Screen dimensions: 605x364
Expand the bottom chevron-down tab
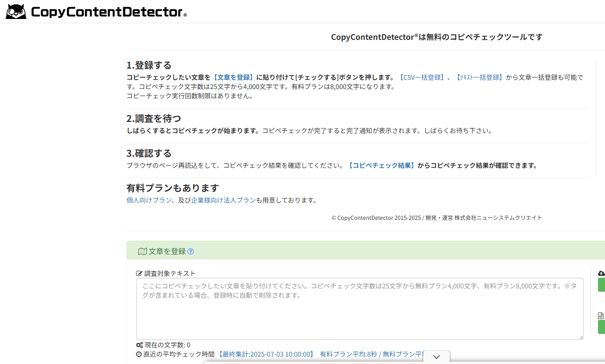pyautogui.click(x=436, y=357)
